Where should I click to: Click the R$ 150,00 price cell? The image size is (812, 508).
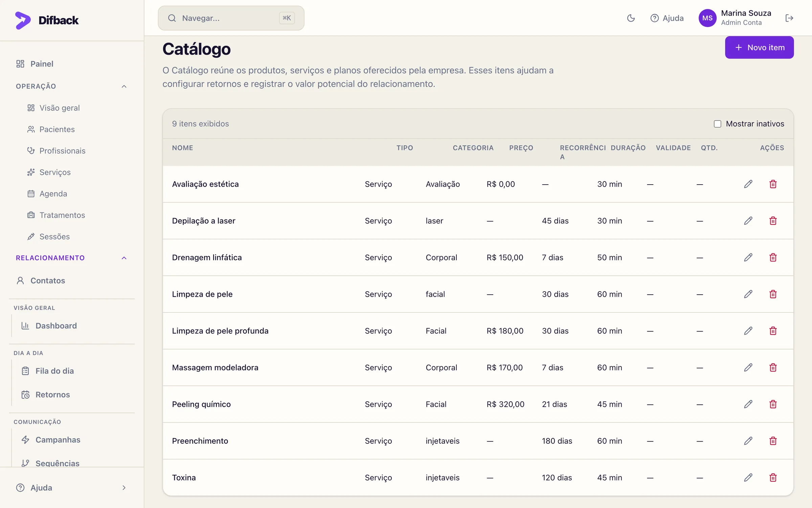click(x=505, y=257)
